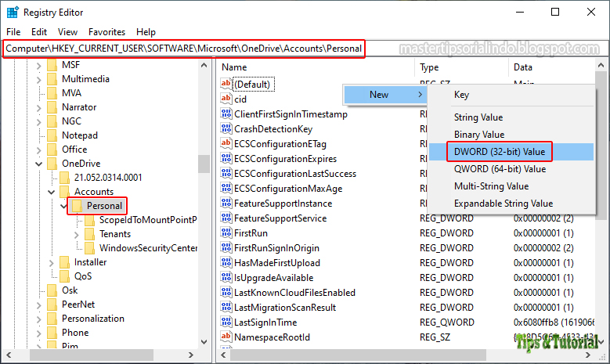Click binary icon beside ClientFirstSignInTimestamp
610x364 pixels.
[x=226, y=114]
